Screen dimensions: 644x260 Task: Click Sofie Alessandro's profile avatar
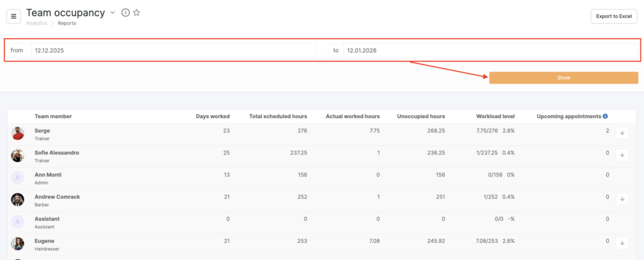tap(18, 156)
